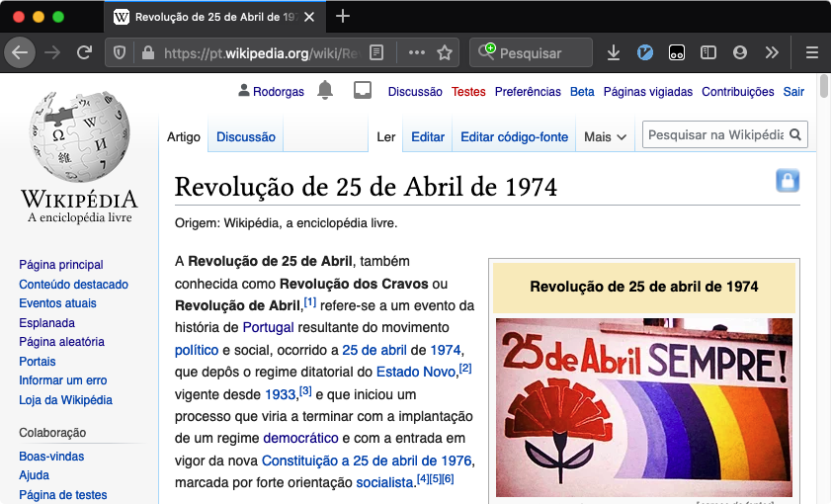The width and height of the screenshot is (831, 504).
Task: Open the Esplanada link
Action: [x=46, y=323]
